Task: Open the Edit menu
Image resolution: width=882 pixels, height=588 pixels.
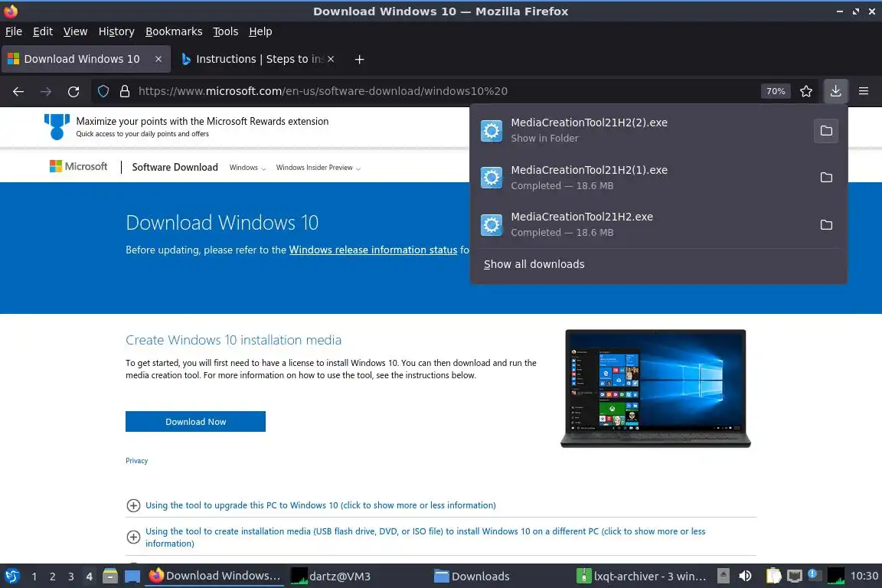Action: pos(43,31)
